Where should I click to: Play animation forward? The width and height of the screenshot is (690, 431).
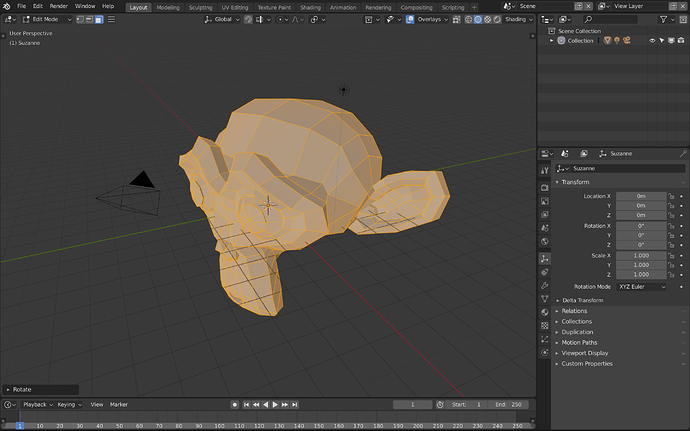[x=275, y=405]
